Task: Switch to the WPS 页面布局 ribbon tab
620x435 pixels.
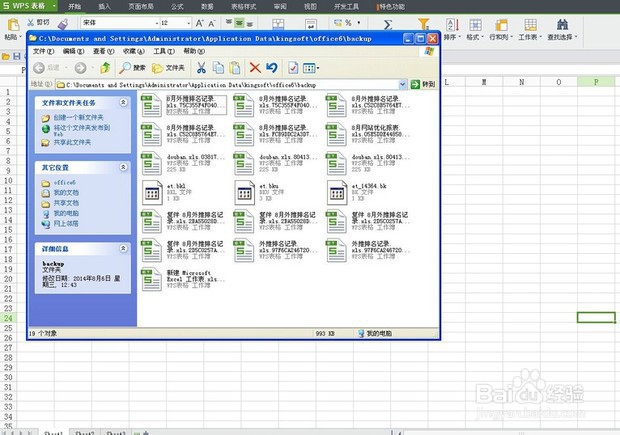Action: click(141, 6)
